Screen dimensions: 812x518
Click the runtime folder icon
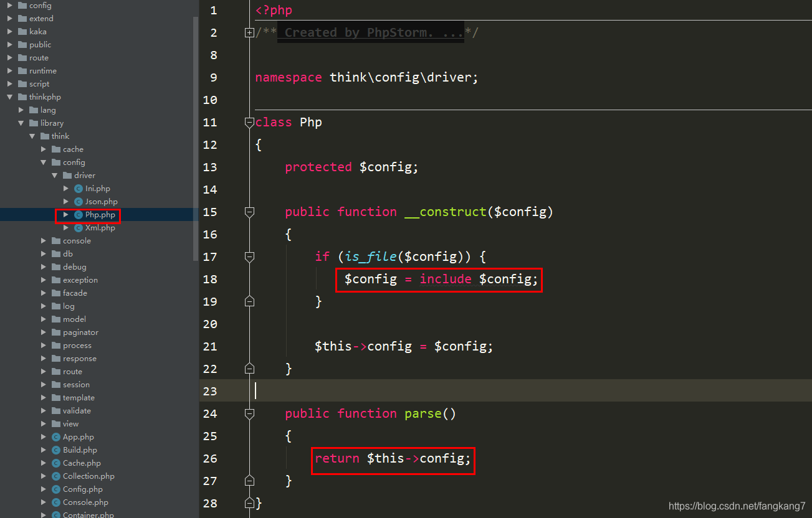point(22,71)
